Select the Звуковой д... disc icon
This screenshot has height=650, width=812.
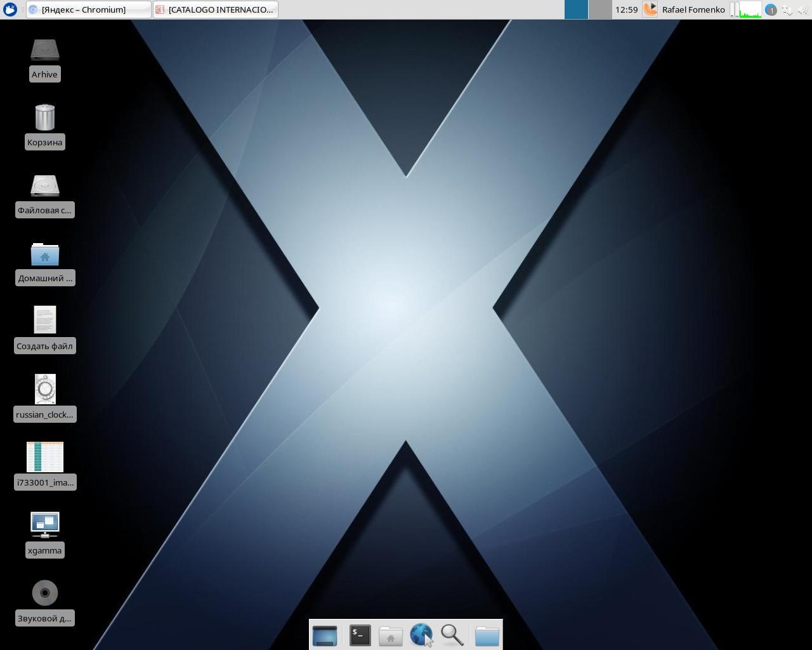point(44,593)
